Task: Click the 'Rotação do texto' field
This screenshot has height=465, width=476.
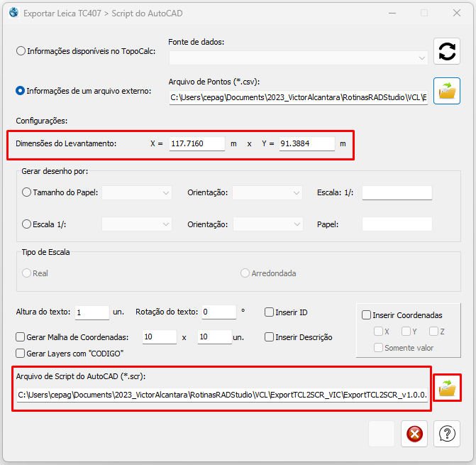Action: (218, 312)
